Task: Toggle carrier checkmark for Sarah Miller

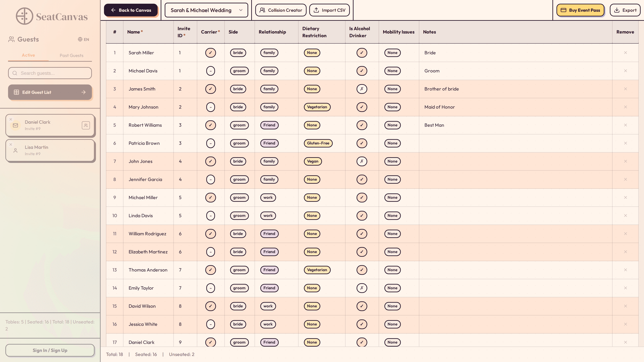Action: tap(210, 53)
